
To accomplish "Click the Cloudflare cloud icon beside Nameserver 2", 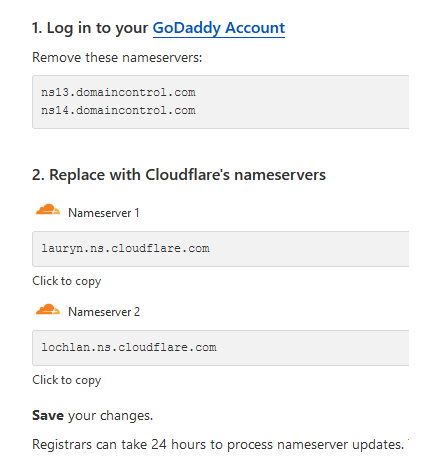I will click(x=48, y=310).
